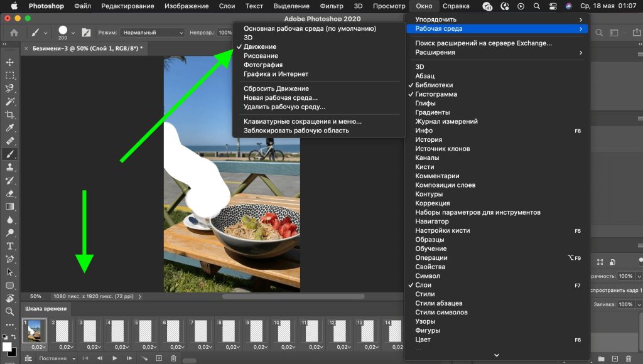
Task: Select the Eraser tool
Action: [10, 193]
